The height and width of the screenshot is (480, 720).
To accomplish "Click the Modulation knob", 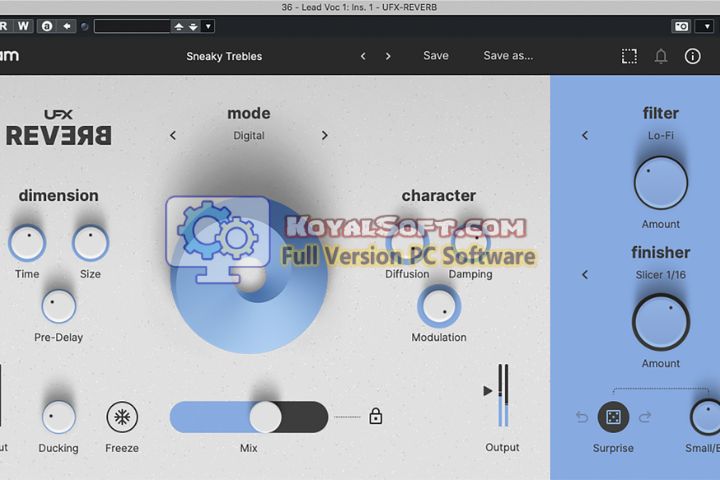I will [439, 306].
